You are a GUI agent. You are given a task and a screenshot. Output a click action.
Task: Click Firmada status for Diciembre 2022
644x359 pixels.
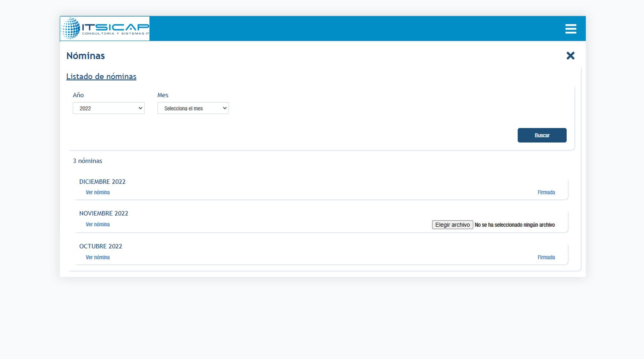pyautogui.click(x=546, y=192)
